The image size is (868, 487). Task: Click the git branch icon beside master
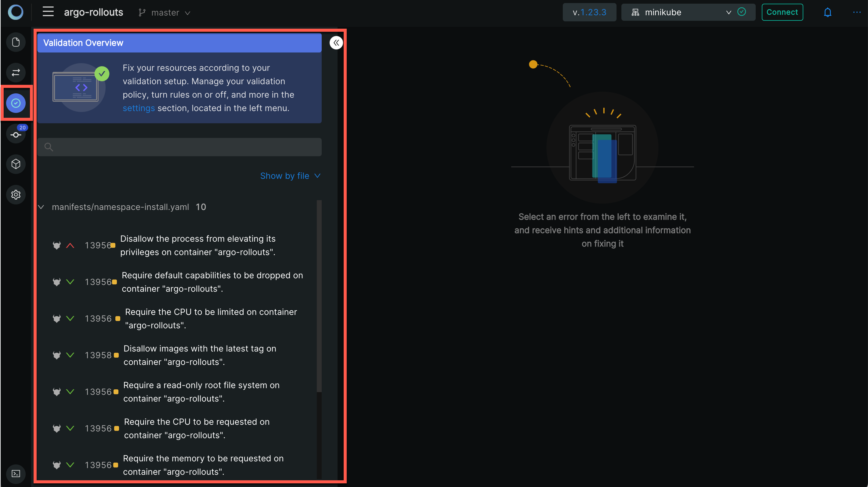tap(142, 13)
